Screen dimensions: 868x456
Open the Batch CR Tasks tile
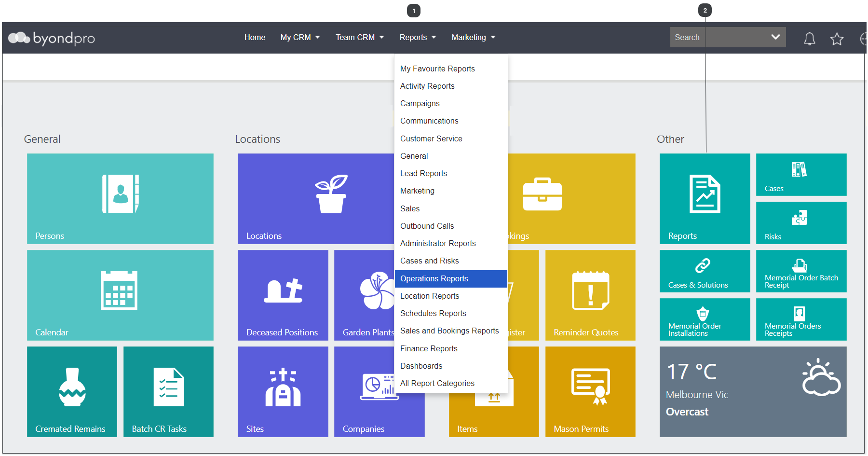pyautogui.click(x=168, y=391)
